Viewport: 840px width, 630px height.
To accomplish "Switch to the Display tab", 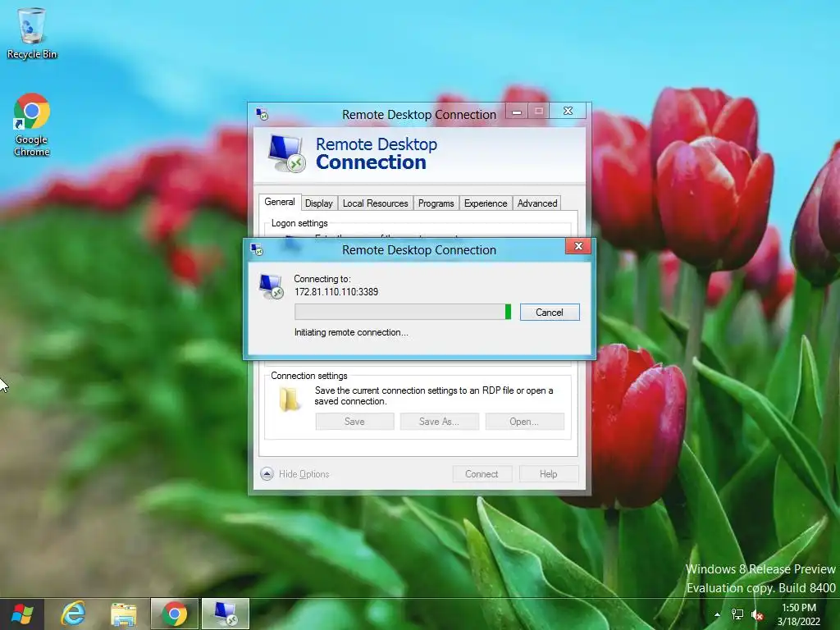I will pos(319,203).
